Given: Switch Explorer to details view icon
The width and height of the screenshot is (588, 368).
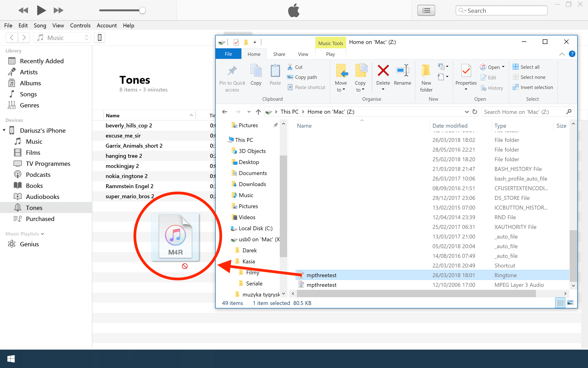Looking at the screenshot, I should [560, 303].
